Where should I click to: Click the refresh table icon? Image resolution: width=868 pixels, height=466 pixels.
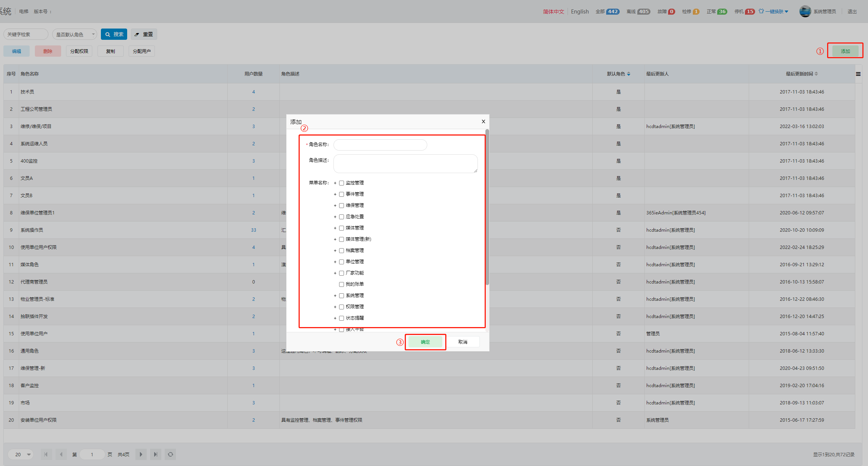(x=170, y=454)
